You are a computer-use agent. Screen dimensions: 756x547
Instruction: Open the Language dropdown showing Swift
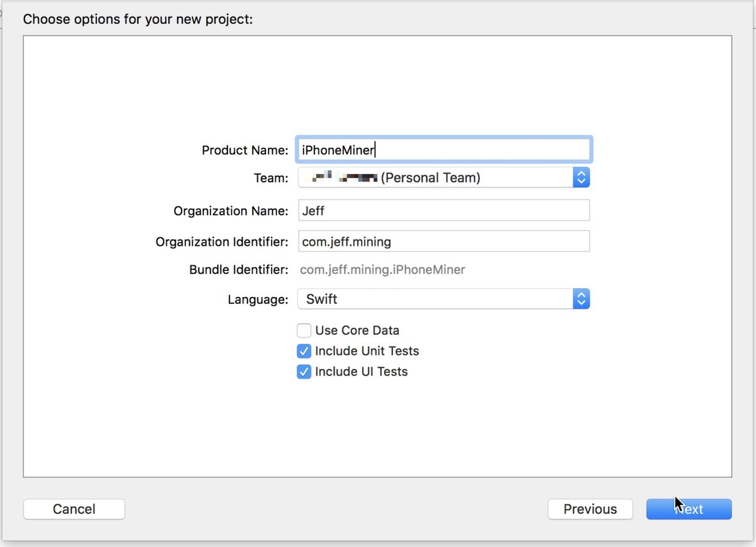click(x=435, y=299)
